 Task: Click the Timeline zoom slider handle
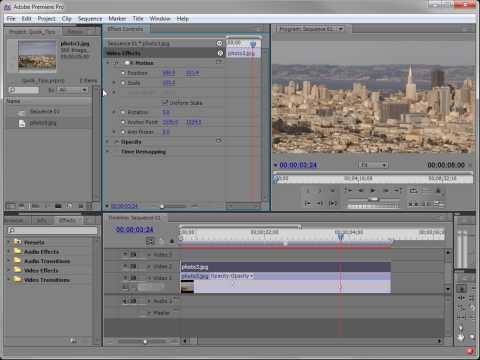pyautogui.click(x=145, y=341)
